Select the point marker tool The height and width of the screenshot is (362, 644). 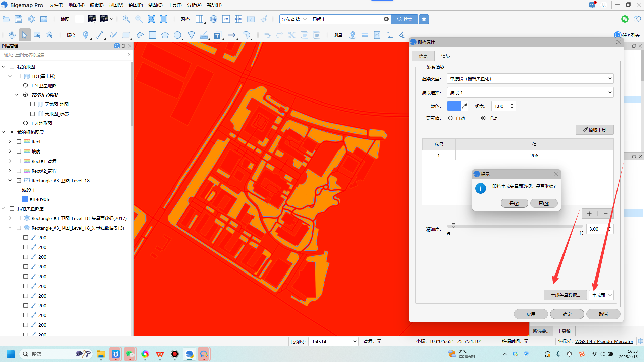point(86,35)
